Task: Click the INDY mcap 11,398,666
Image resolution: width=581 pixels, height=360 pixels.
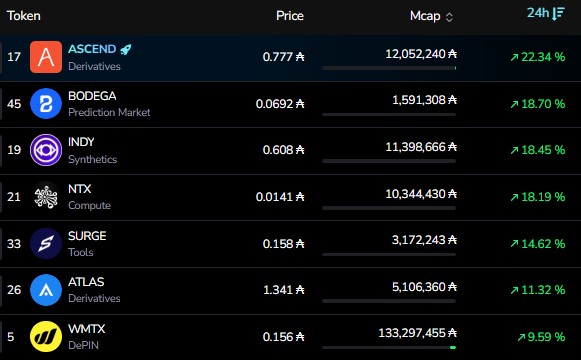Action: pos(421,147)
